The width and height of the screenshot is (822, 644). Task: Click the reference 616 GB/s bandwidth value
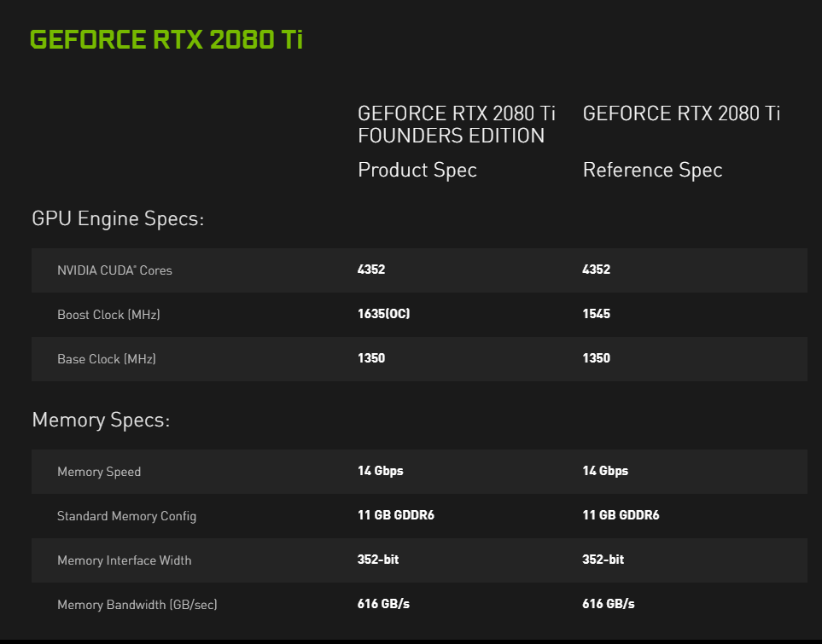(x=608, y=604)
